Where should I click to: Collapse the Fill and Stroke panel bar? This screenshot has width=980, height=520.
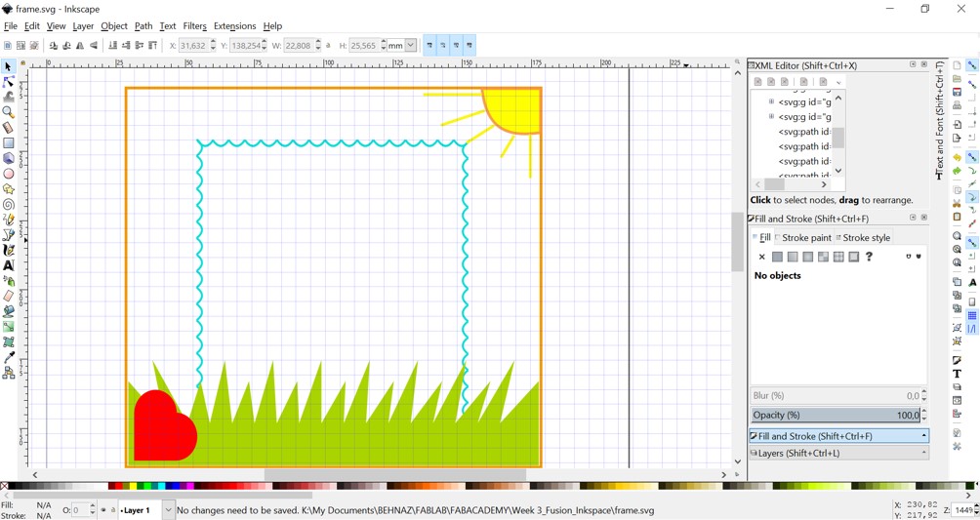(838, 436)
